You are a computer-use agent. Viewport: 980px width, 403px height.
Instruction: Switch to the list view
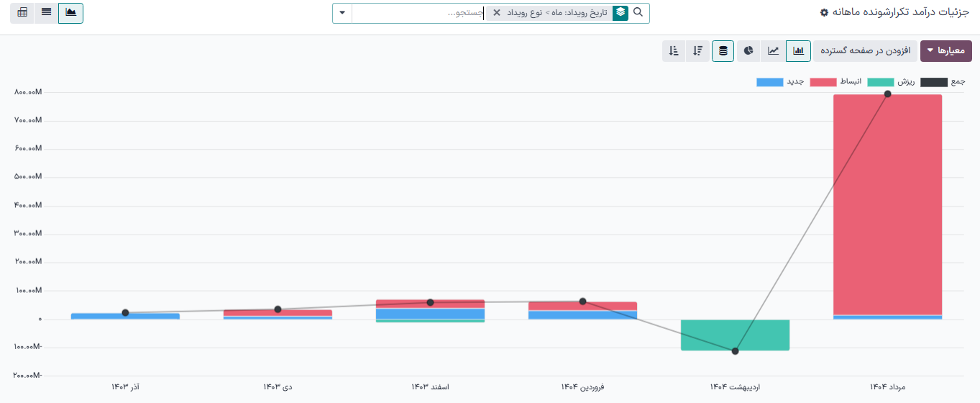tap(46, 13)
